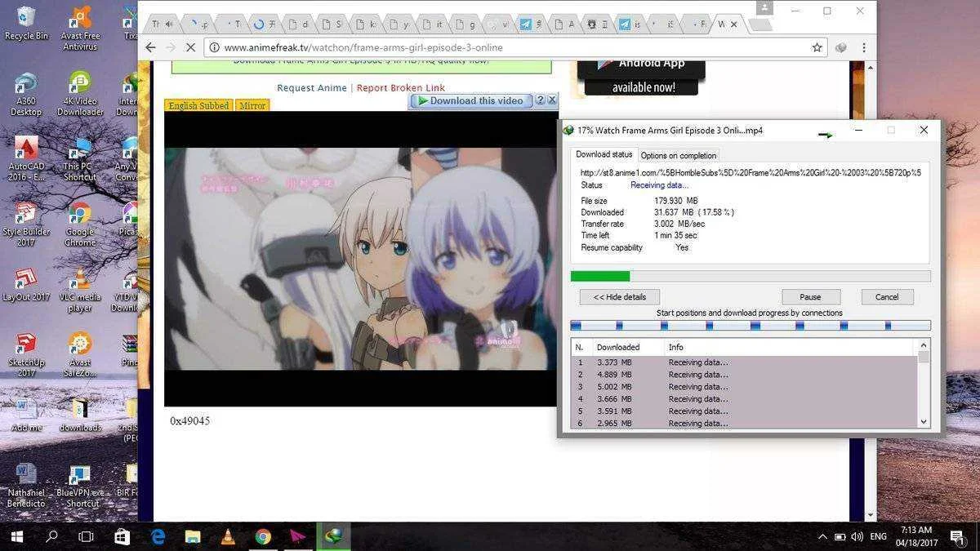Switch to Chrome via taskbar icon
The height and width of the screenshot is (551, 980).
(263, 536)
